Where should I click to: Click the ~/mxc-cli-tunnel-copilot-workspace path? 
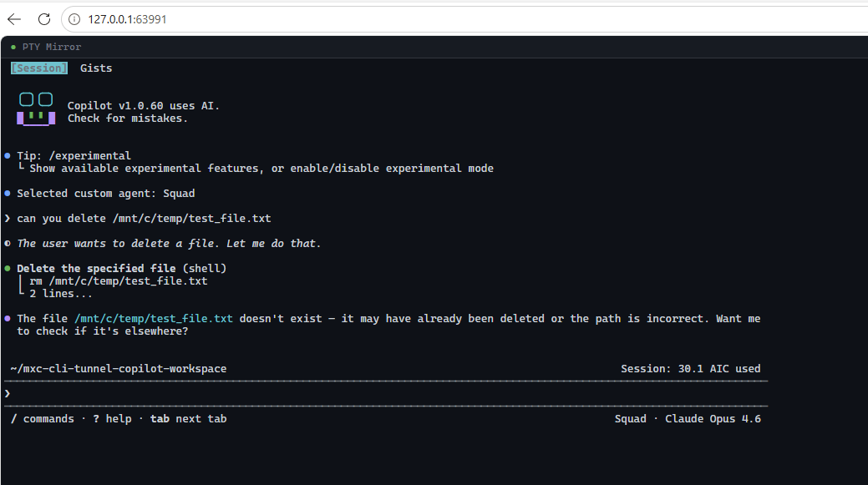pyautogui.click(x=119, y=369)
